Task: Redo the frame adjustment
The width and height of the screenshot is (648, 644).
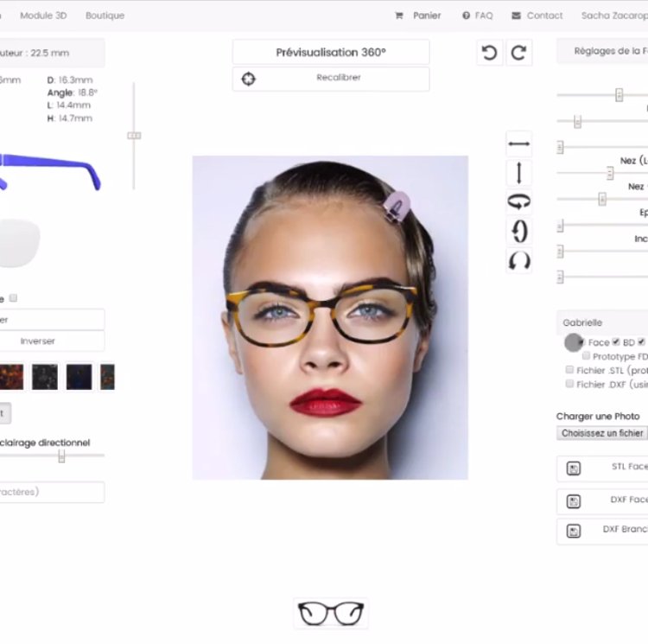Action: pyautogui.click(x=519, y=53)
